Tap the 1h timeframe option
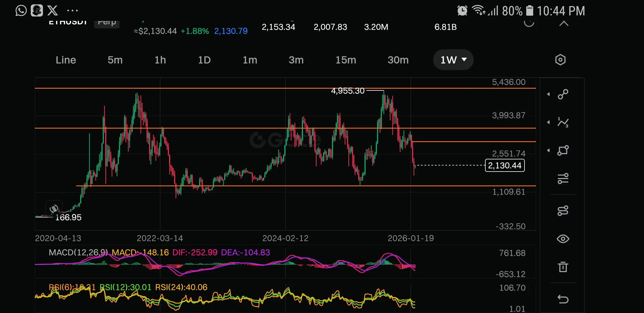This screenshot has height=313, width=644. pyautogui.click(x=160, y=60)
